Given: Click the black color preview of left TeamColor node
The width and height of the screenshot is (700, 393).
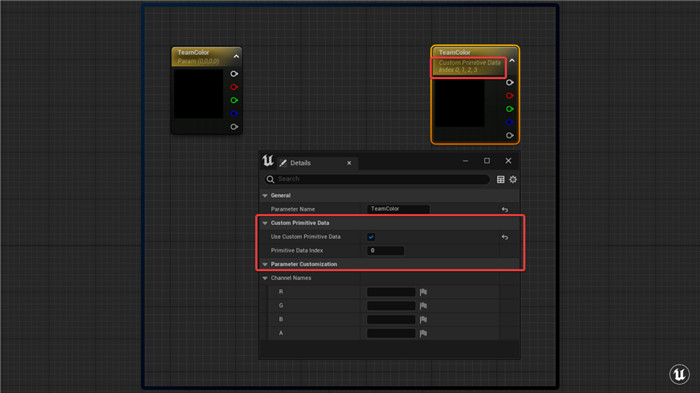Looking at the screenshot, I should [x=198, y=94].
